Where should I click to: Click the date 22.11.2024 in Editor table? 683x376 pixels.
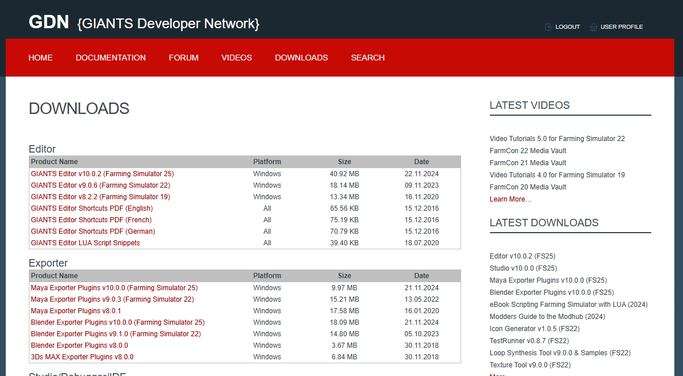(x=422, y=174)
